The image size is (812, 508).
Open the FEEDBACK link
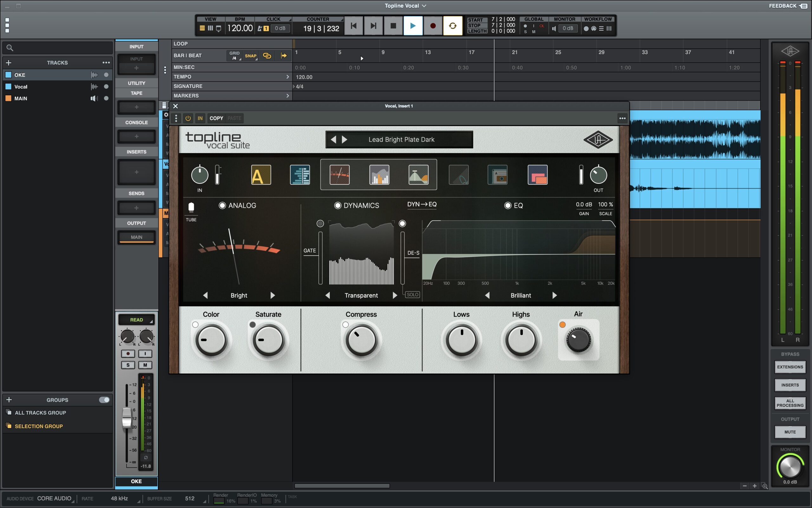tap(788, 6)
